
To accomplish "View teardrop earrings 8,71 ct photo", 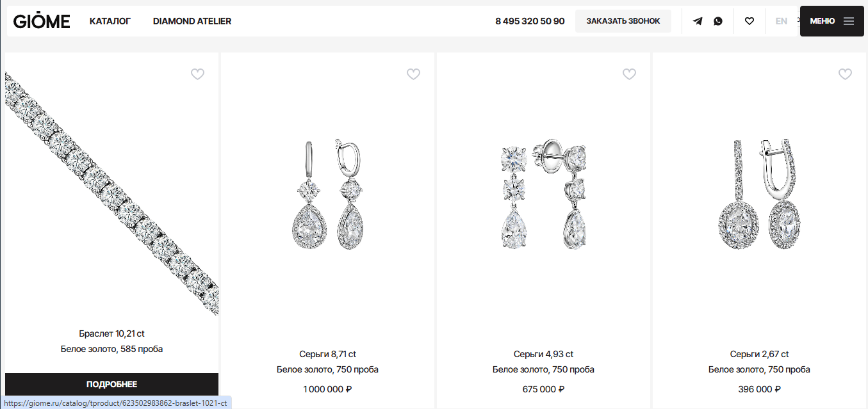I will [x=327, y=195].
